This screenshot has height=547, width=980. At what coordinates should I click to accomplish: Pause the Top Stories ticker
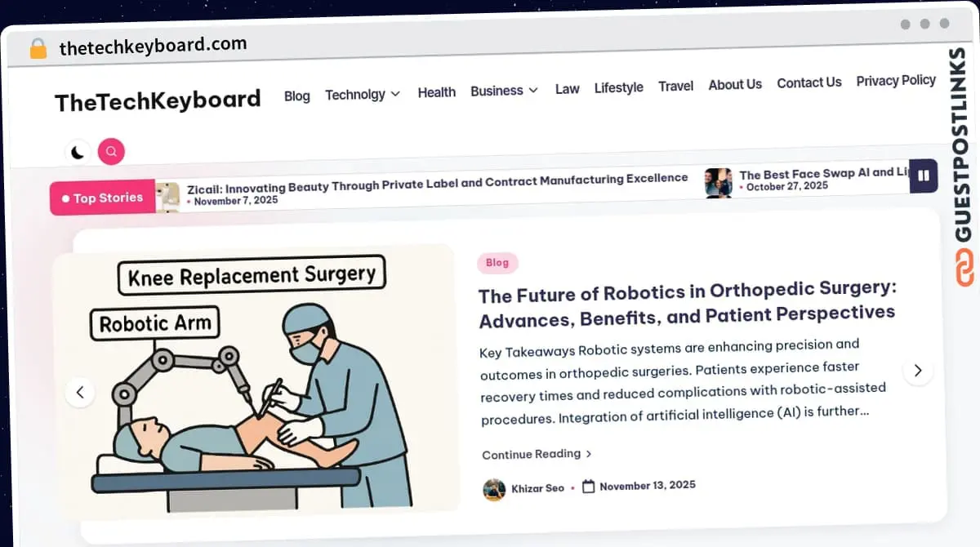click(x=924, y=176)
